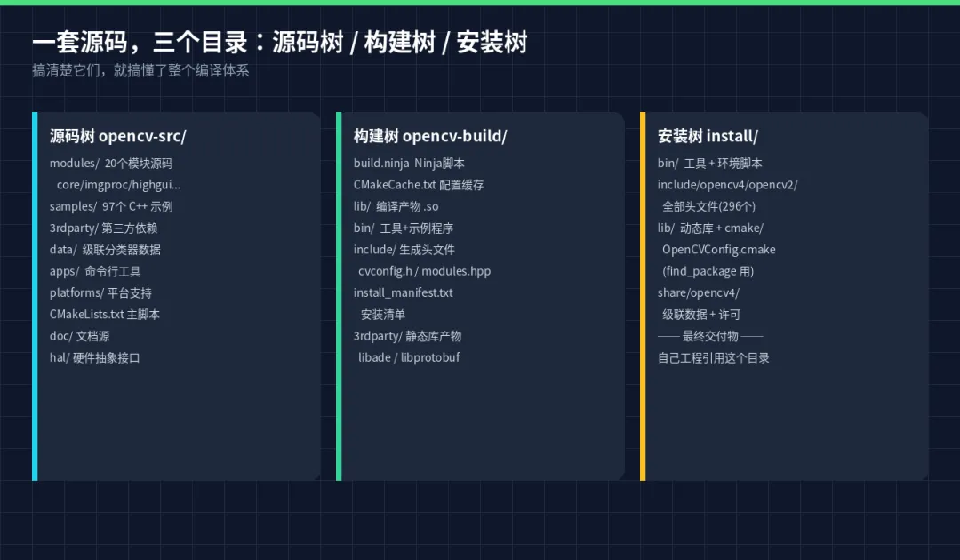This screenshot has height=560, width=960.
Task: Click the line OpenCVConfig.cmake
Action: pos(719,250)
